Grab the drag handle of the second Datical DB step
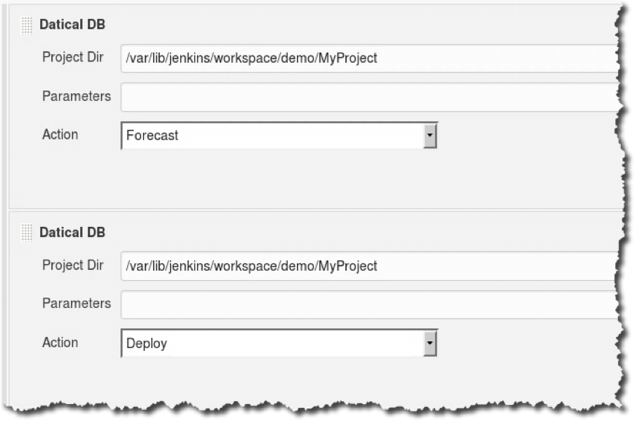The width and height of the screenshot is (635, 421). point(26,233)
